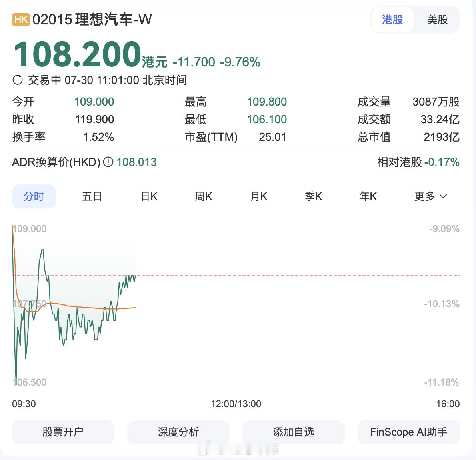This screenshot has width=476, height=460.
Task: Click the chart percent label -11.18%
Action: (441, 382)
